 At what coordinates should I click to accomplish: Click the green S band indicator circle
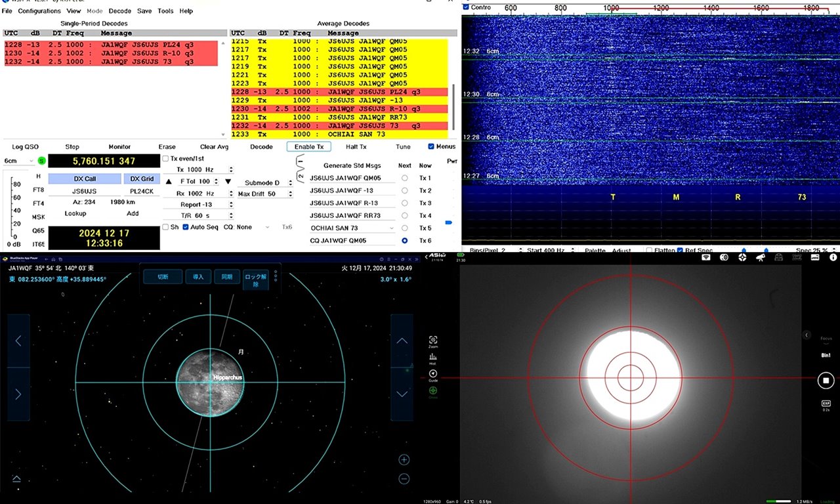pyautogui.click(x=41, y=160)
